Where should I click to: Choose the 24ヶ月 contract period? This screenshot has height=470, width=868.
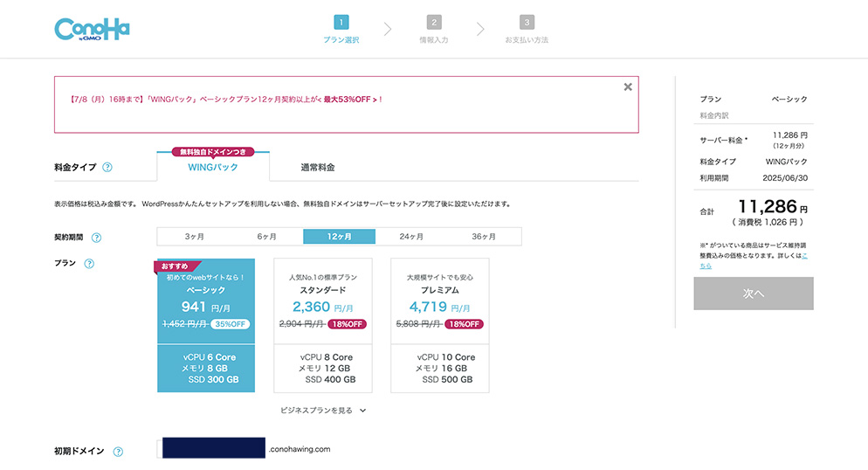tap(411, 237)
